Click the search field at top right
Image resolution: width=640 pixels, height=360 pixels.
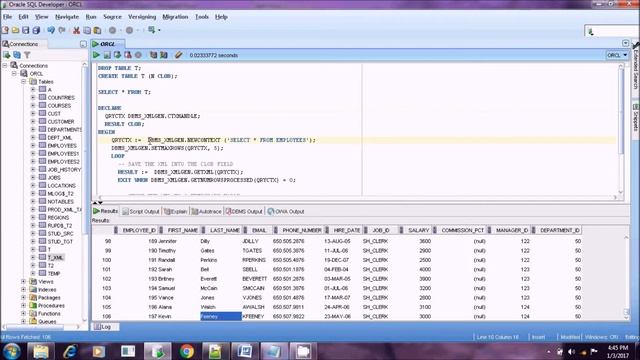click(x=611, y=31)
